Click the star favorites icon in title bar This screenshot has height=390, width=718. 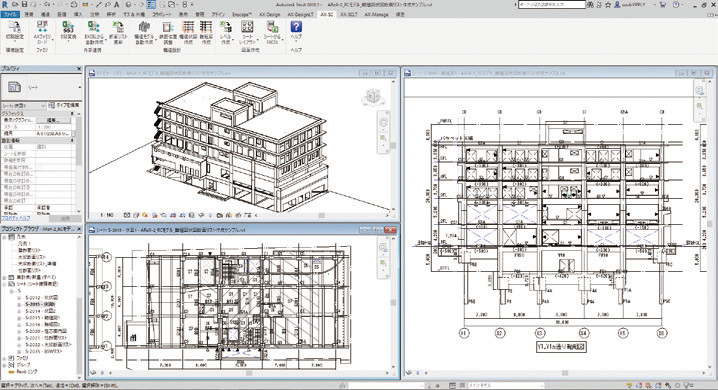pyautogui.click(x=608, y=5)
